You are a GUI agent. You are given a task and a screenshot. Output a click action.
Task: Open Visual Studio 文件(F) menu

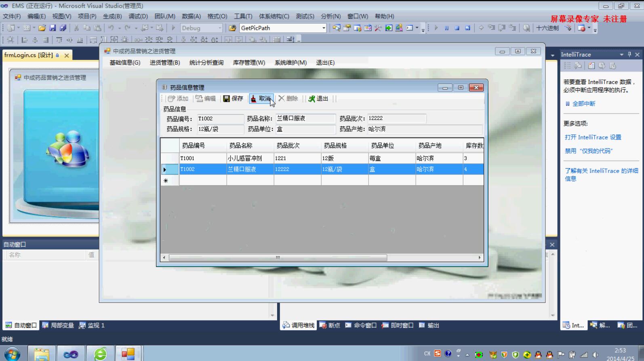pos(12,16)
